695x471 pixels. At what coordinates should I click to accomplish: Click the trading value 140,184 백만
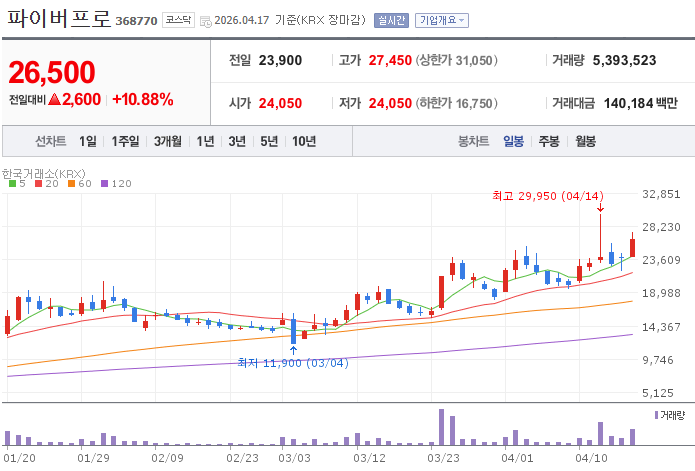[641, 103]
